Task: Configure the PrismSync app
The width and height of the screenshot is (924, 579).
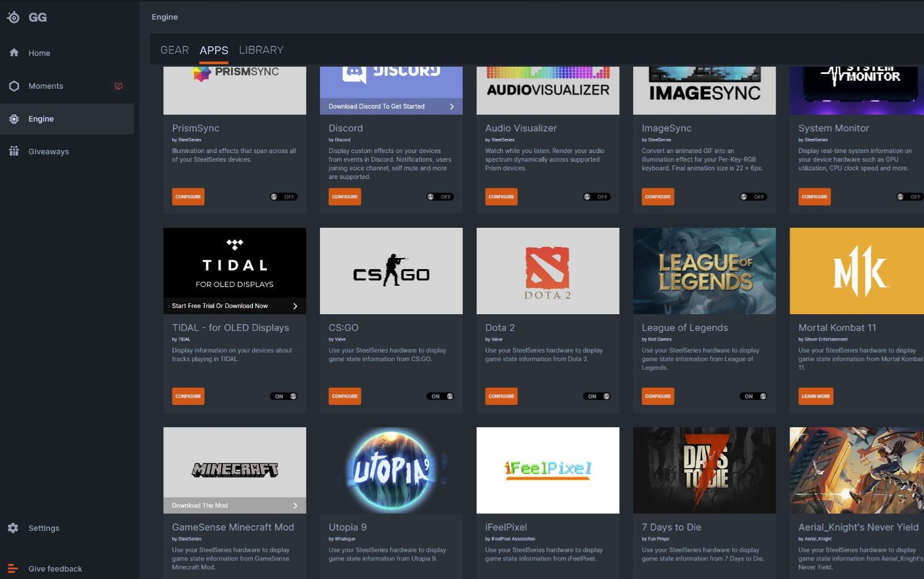Action: point(188,197)
